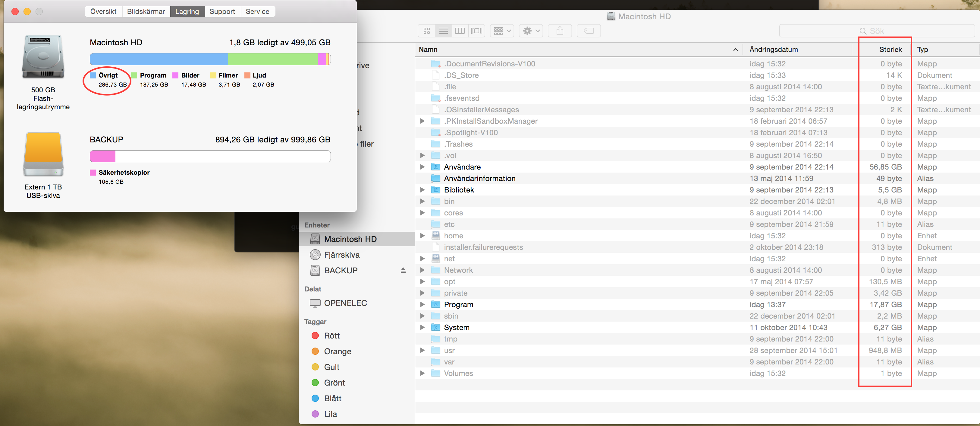Sort by Ändringsdatum column header
The height and width of the screenshot is (426, 980).
coord(797,49)
